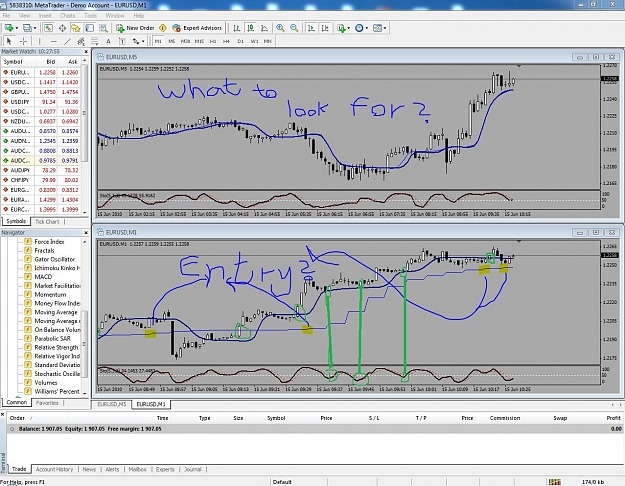
Task: Open the Periods clock icon
Action: (x=359, y=28)
